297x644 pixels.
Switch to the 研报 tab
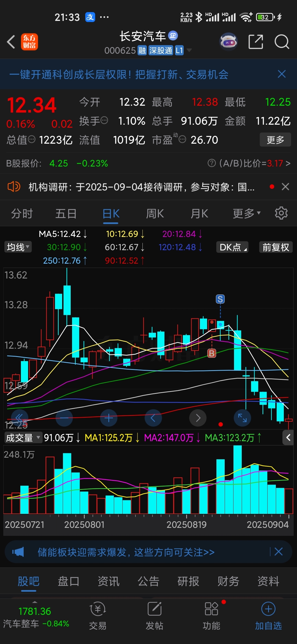(188, 582)
